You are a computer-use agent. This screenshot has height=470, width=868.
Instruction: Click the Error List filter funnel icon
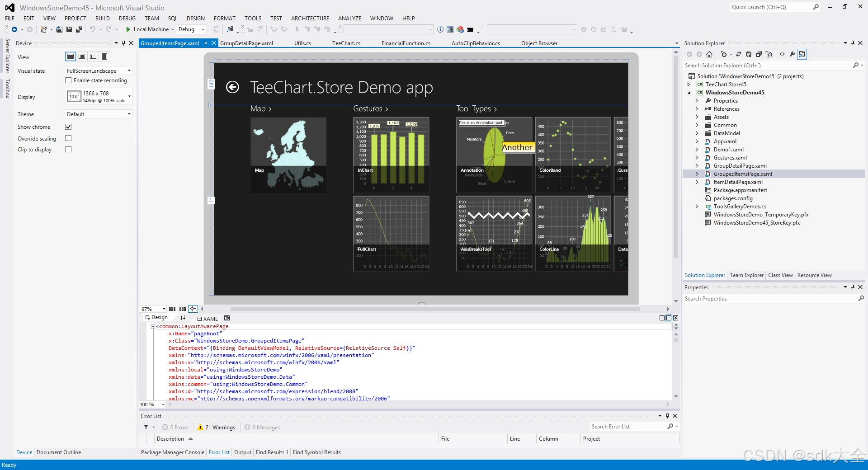(x=146, y=427)
